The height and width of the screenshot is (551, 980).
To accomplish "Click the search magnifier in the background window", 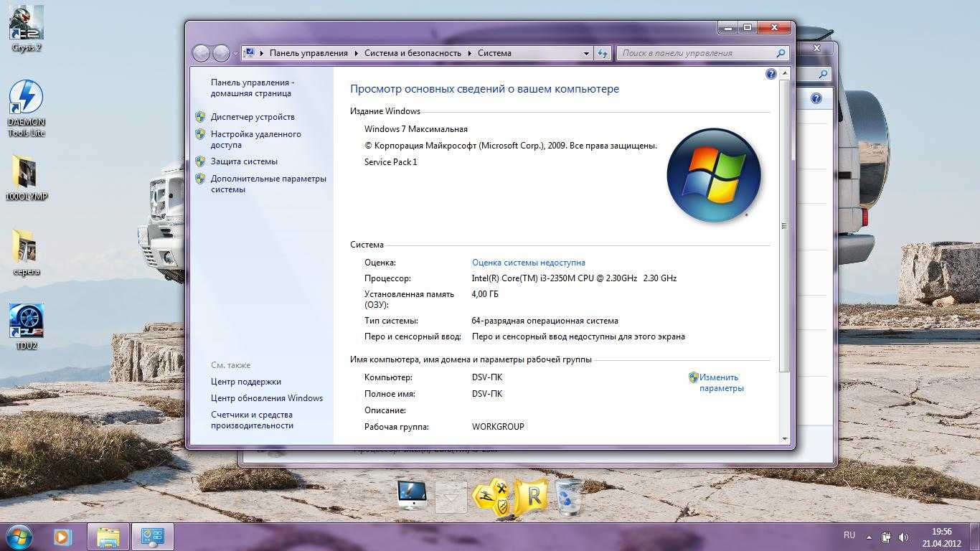I will (824, 74).
